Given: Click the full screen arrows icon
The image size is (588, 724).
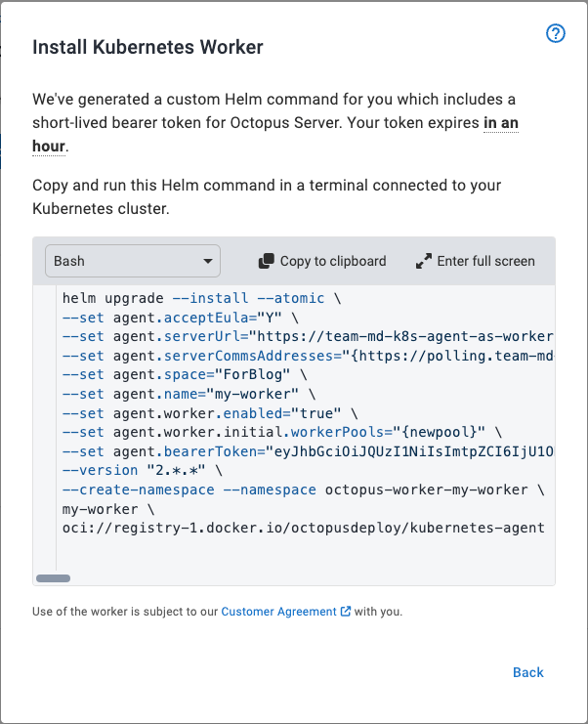Looking at the screenshot, I should tap(423, 261).
